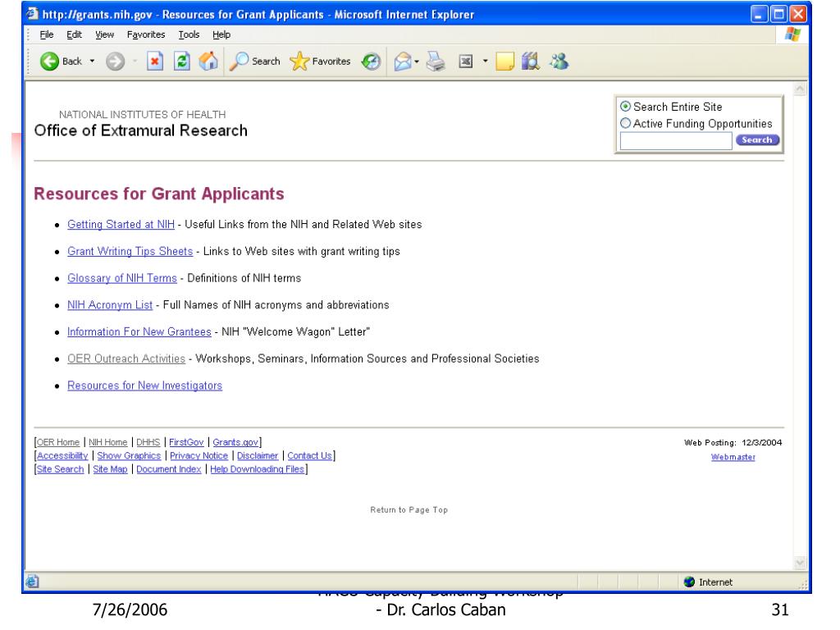840x630 pixels.
Task: Click the DHHS footer link
Action: tap(148, 442)
